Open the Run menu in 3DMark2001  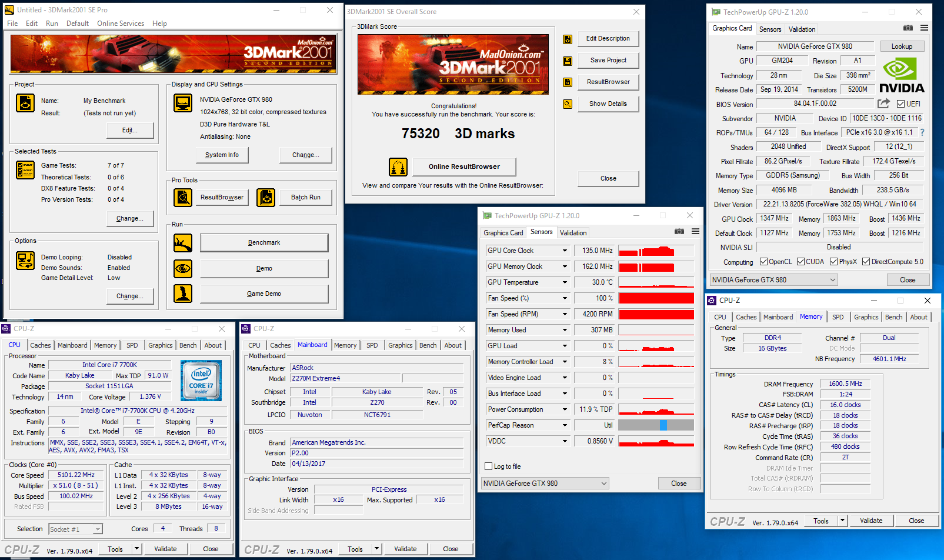click(52, 24)
